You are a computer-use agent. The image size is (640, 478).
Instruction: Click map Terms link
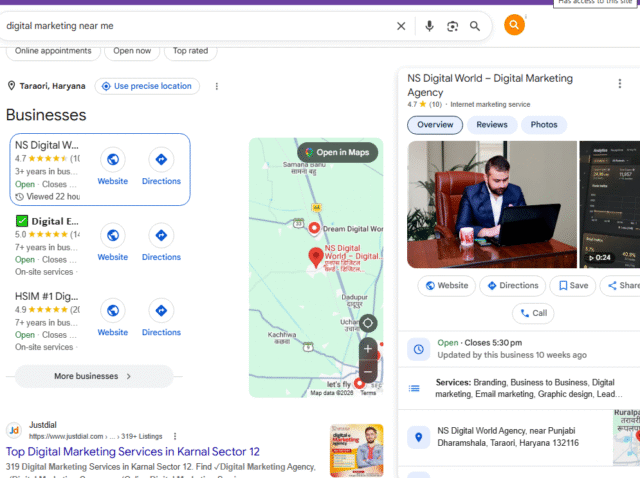coord(368,393)
